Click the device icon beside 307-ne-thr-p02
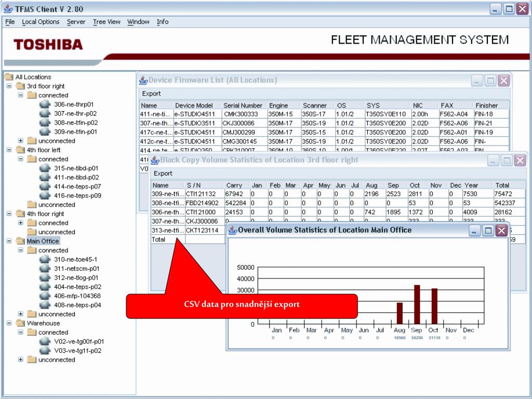The height and width of the screenshot is (399, 532). coord(45,114)
